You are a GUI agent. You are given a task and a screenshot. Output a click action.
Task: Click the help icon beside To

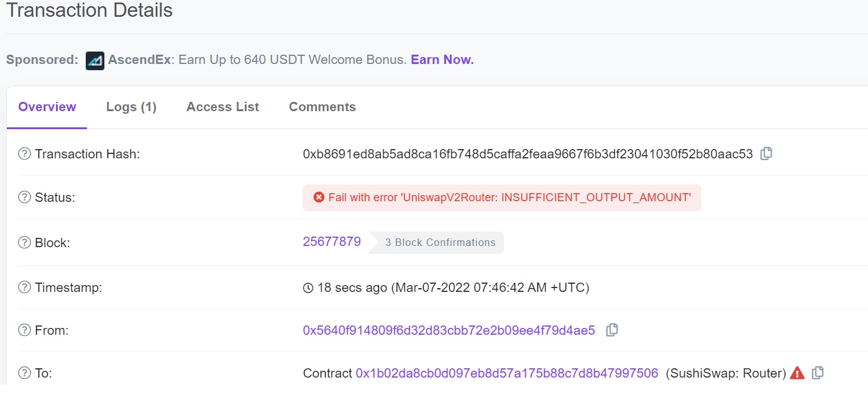tap(24, 373)
